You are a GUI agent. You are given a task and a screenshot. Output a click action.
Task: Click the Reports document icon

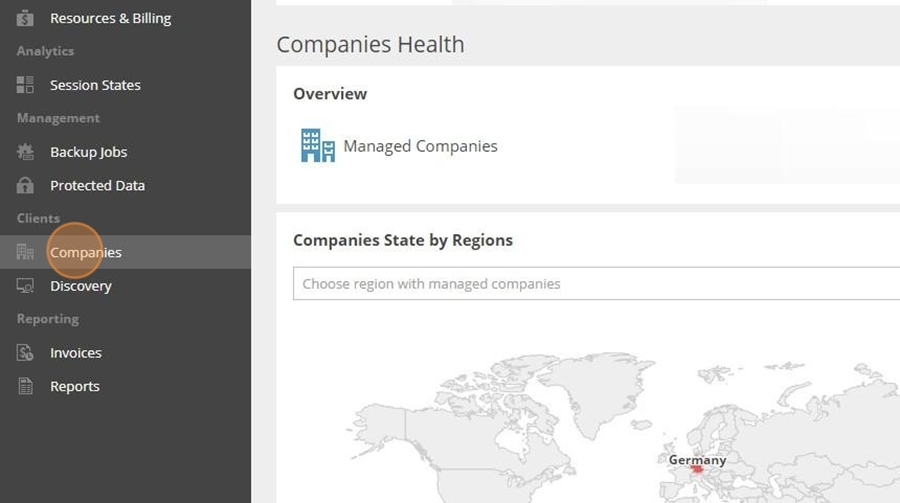coord(25,386)
